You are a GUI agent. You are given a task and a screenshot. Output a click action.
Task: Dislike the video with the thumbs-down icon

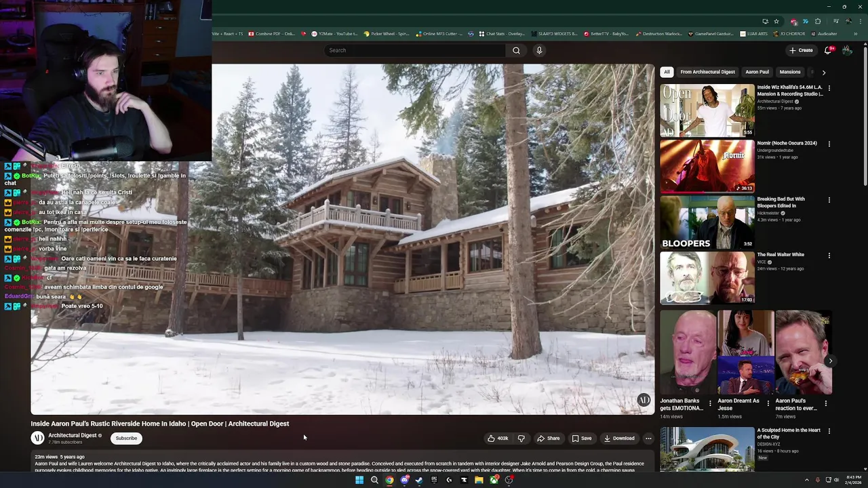521,439
